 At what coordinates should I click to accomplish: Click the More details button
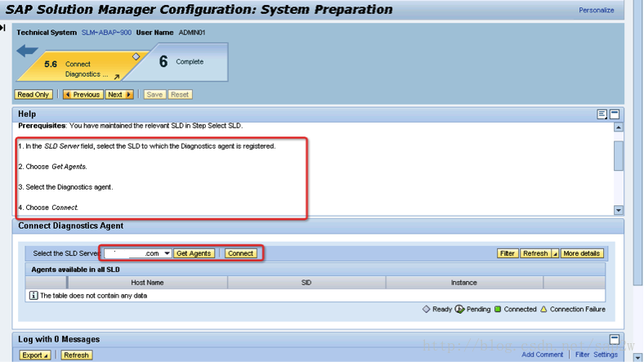point(582,253)
